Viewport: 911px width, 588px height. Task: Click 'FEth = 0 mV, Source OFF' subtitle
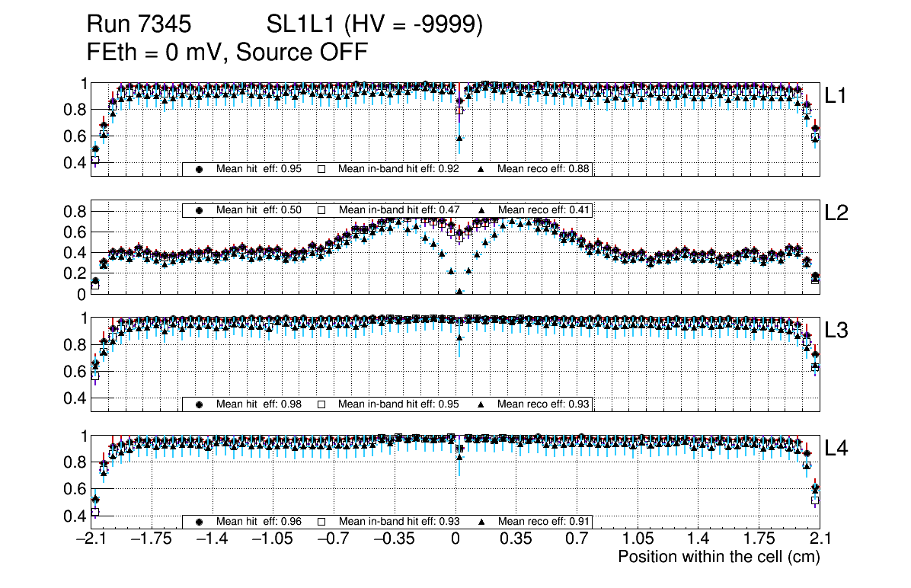click(x=228, y=52)
